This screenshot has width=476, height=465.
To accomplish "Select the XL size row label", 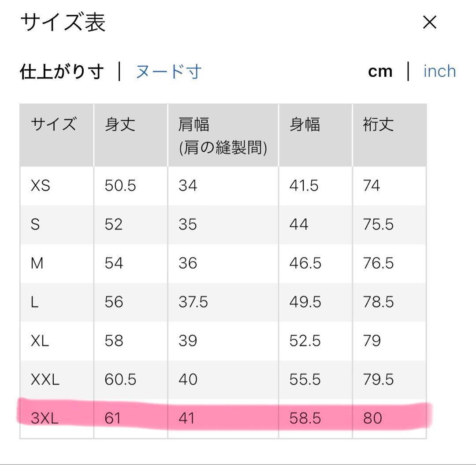I will coord(40,341).
